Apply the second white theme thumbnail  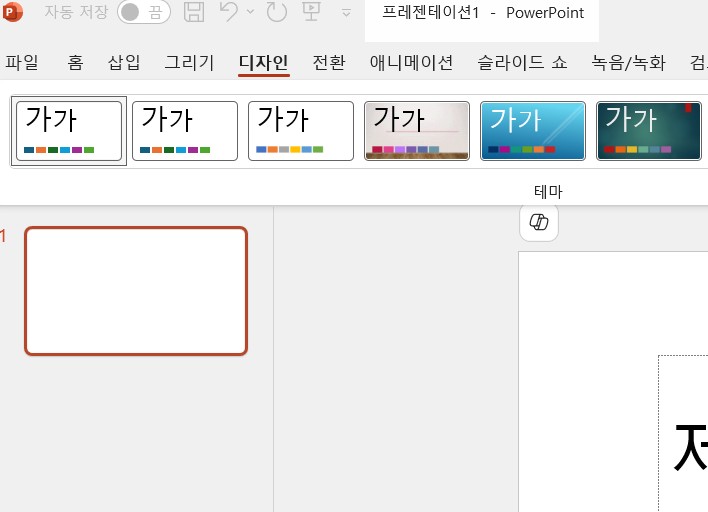(185, 131)
